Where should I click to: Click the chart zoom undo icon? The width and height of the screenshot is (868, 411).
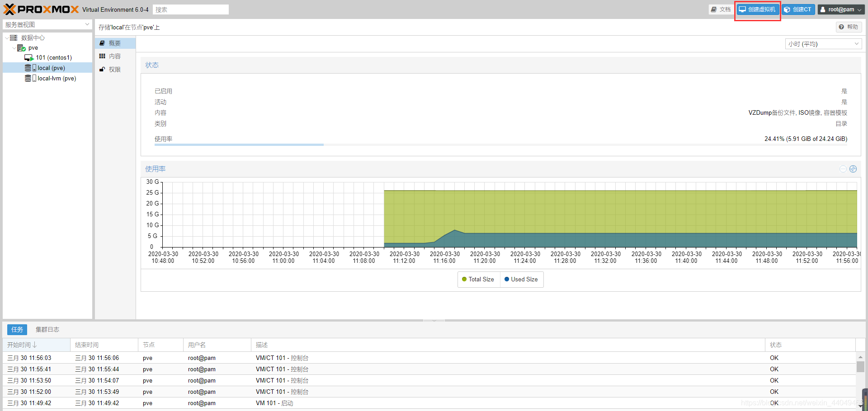(x=843, y=169)
